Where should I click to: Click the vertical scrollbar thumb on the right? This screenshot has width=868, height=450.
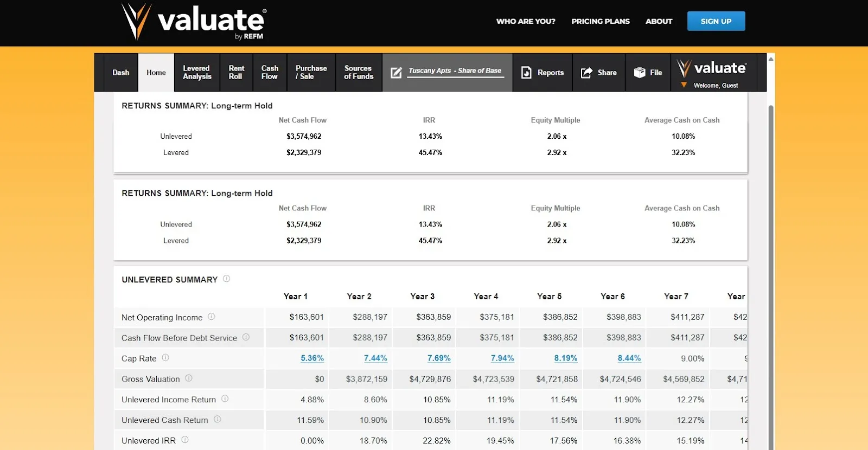point(771,277)
